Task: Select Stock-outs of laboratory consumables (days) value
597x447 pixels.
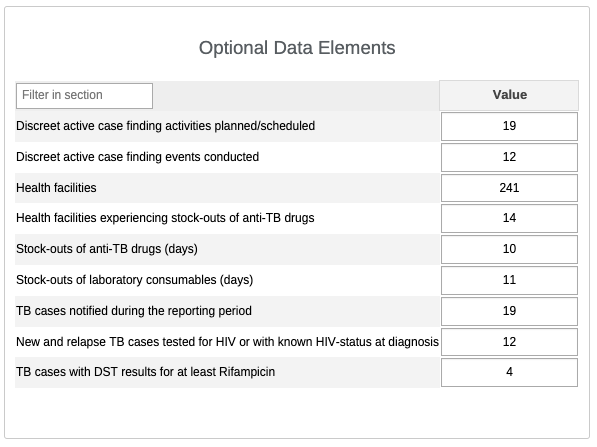Action: coord(509,281)
